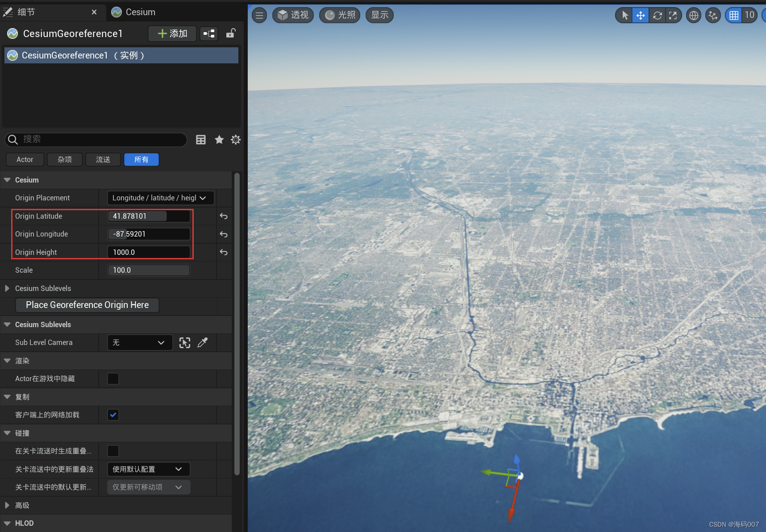Viewport: 766px width, 532px height.
Task: Expand the collapsed Cesium Sublevels row
Action: 7,288
